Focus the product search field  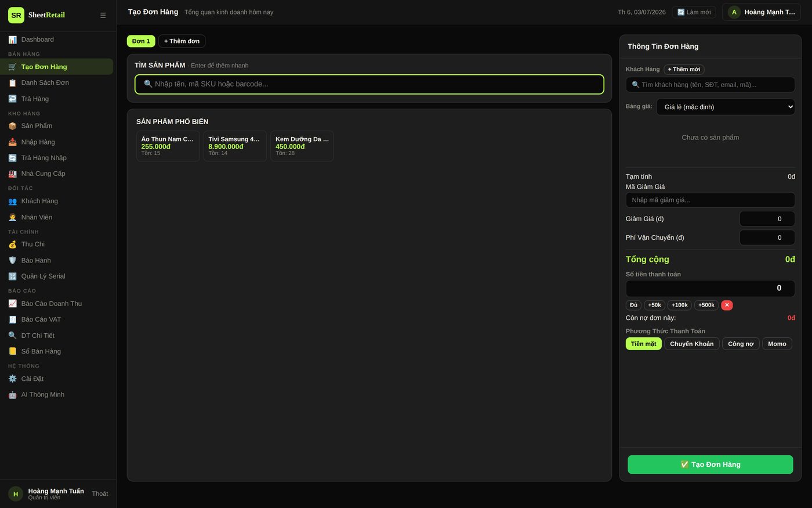[369, 84]
